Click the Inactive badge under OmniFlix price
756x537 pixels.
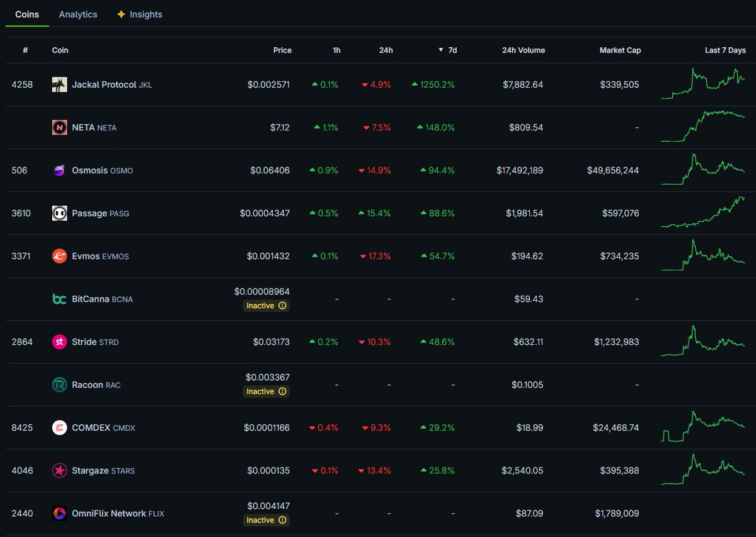tap(266, 520)
